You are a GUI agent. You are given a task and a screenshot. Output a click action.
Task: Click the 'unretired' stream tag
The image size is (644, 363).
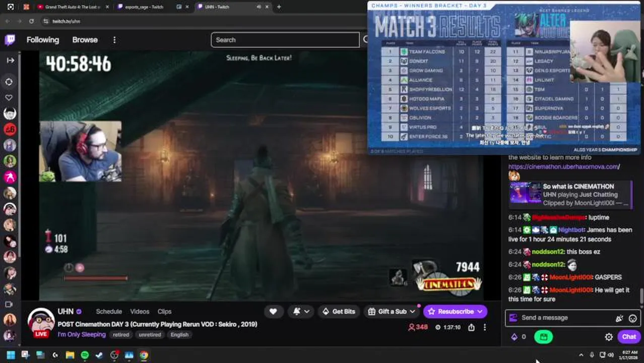pos(150,335)
